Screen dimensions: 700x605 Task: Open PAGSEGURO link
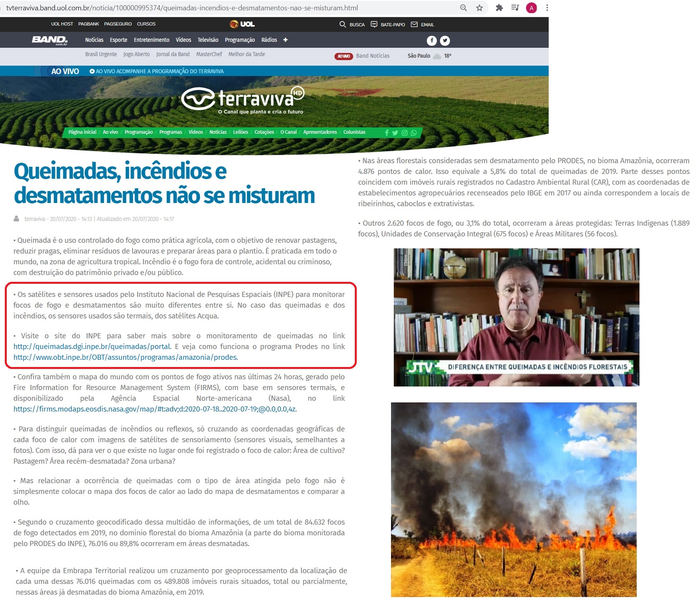point(118,24)
